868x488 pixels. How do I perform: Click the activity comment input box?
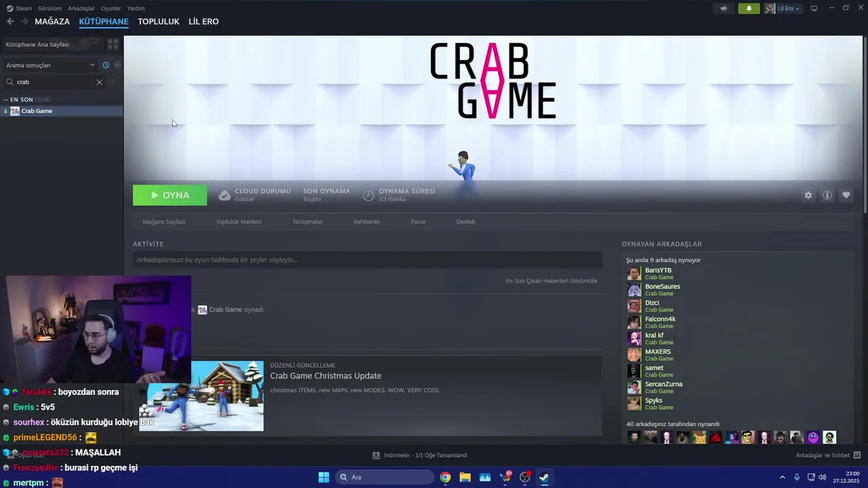pyautogui.click(x=368, y=260)
